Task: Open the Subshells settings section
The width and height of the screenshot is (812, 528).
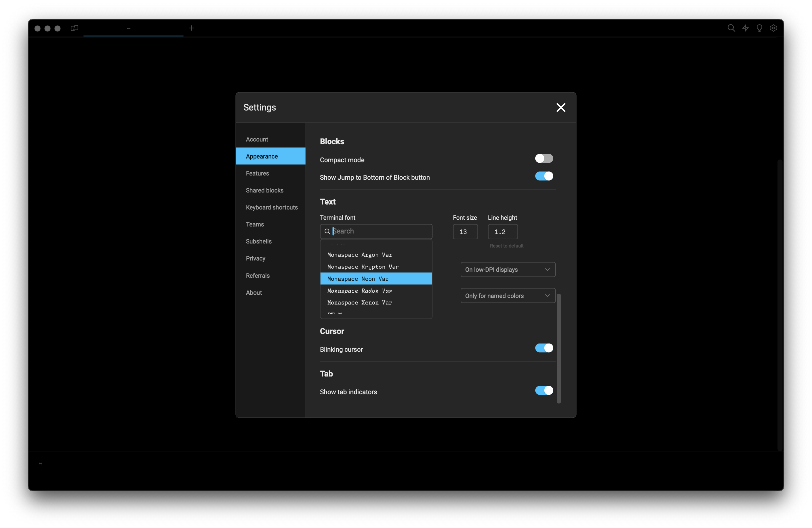Action: pyautogui.click(x=270, y=241)
